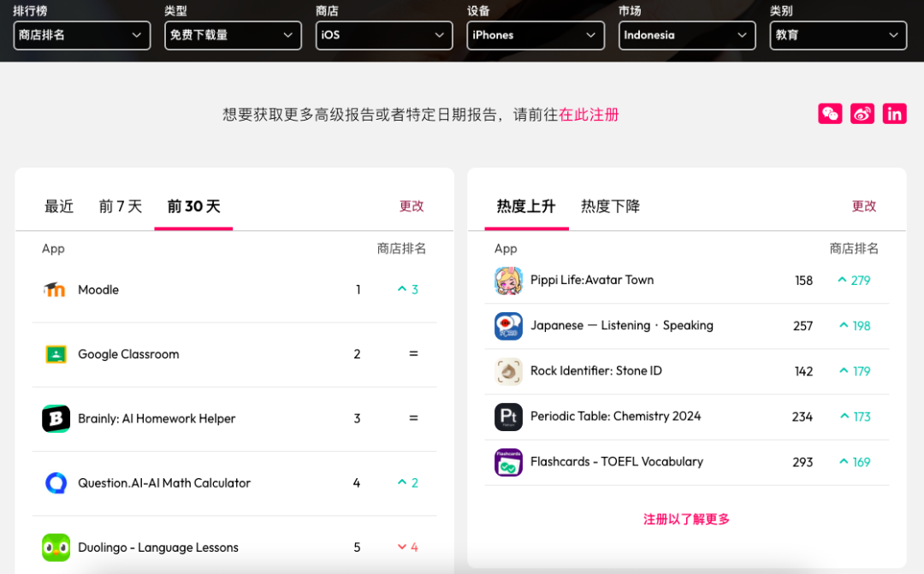Click Periodic Table's rank change 173
The height and width of the screenshot is (574, 924).
coord(855,417)
